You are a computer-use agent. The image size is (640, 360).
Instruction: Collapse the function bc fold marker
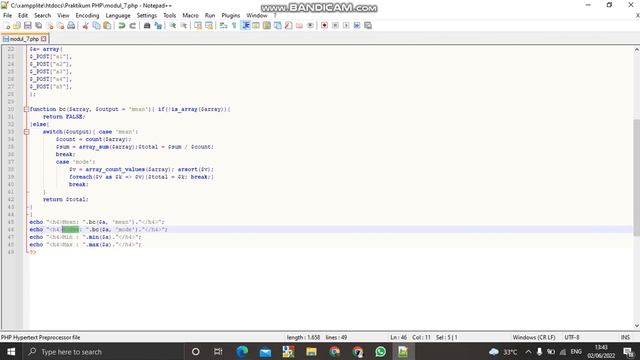(26, 109)
